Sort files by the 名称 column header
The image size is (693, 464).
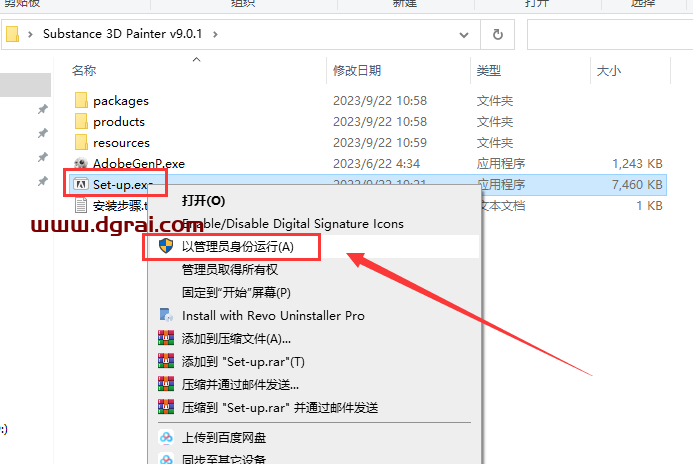(x=84, y=71)
